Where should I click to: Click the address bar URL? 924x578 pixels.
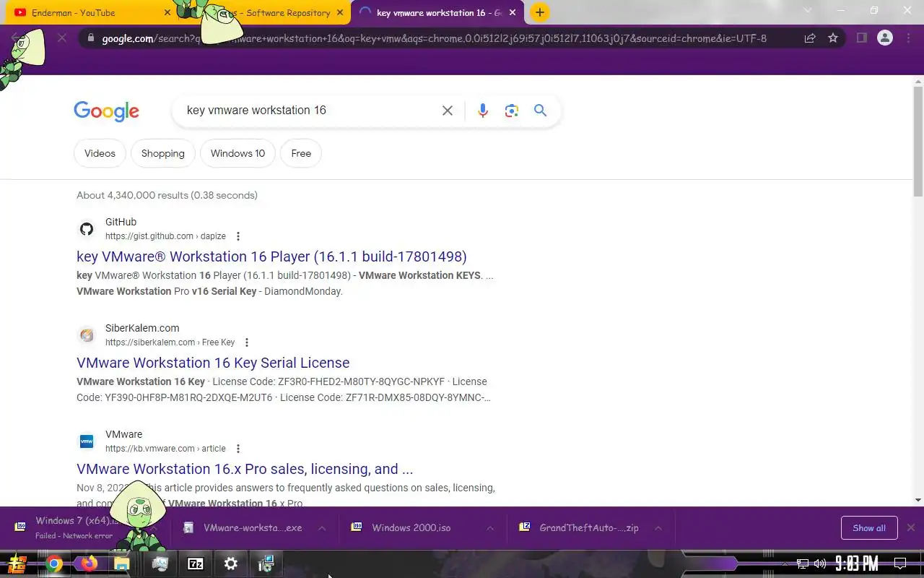(434, 38)
